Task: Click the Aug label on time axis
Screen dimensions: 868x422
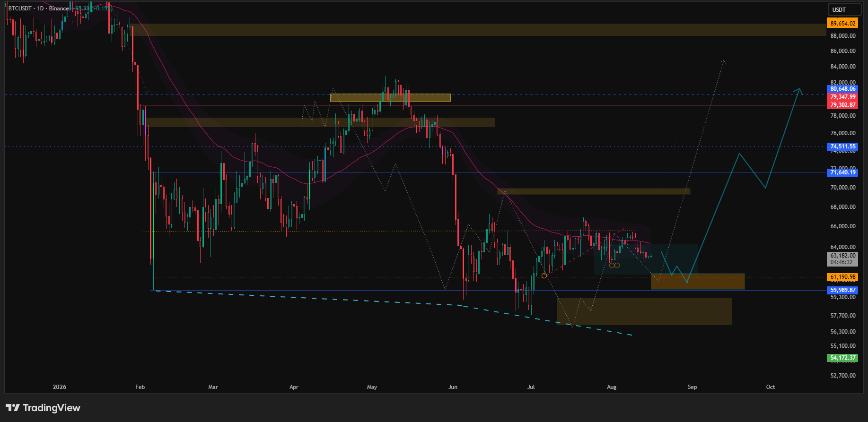Action: click(612, 387)
